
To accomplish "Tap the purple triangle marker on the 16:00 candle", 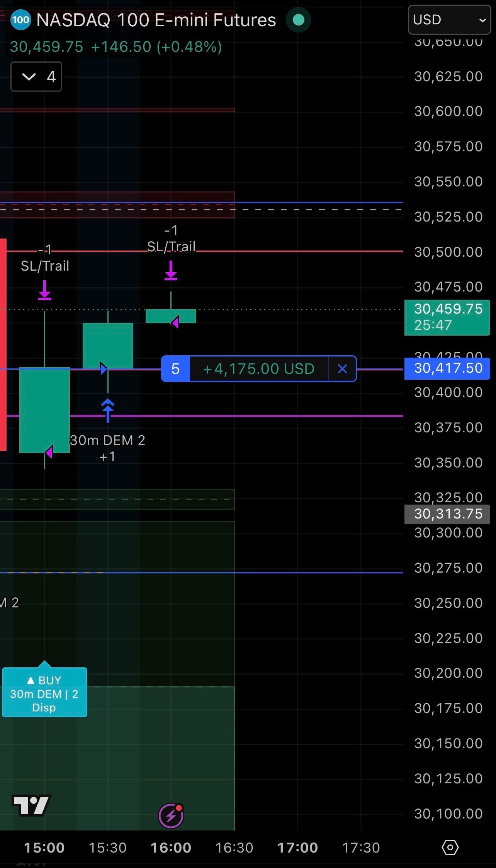I will coord(175,322).
